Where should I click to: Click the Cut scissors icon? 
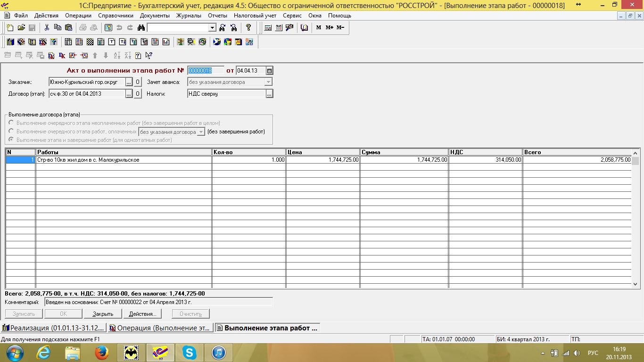(x=47, y=28)
